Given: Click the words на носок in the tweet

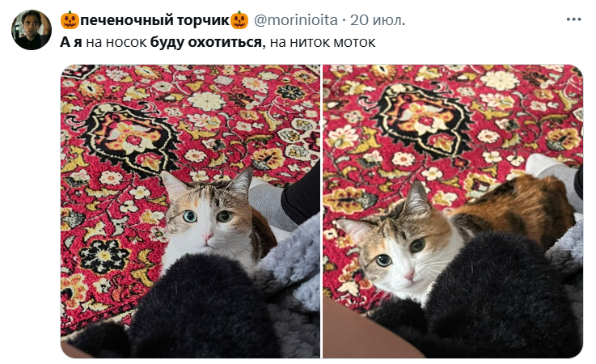Looking at the screenshot, I should click(x=116, y=42).
